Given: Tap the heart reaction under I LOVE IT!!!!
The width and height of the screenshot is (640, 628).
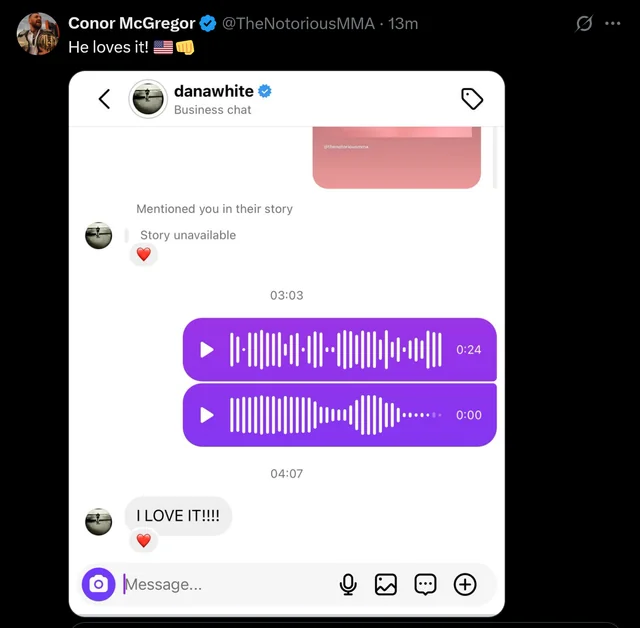Looking at the screenshot, I should point(143,540).
